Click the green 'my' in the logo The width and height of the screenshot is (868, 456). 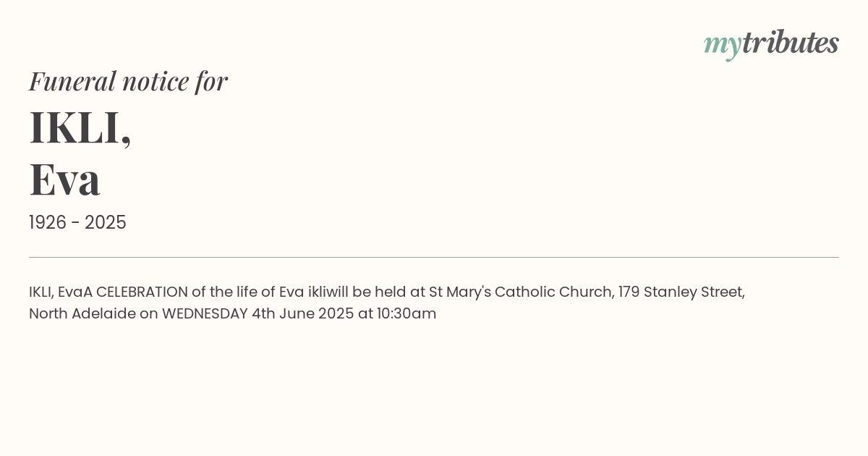coord(722,46)
